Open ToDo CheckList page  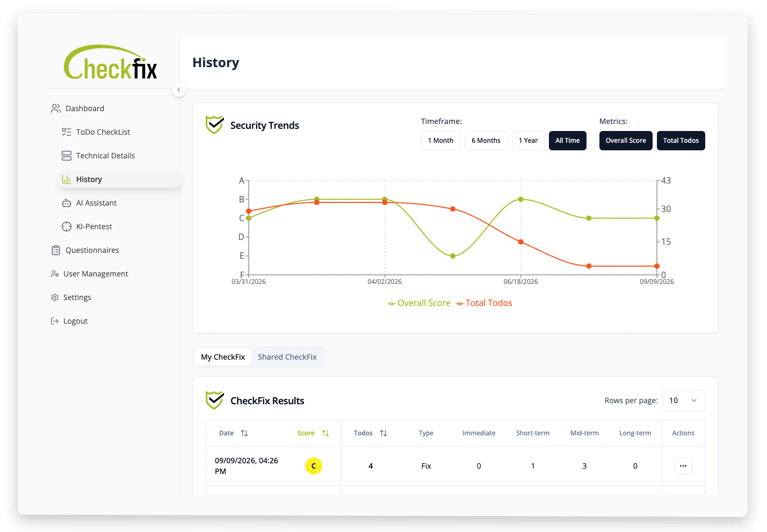pyautogui.click(x=103, y=132)
